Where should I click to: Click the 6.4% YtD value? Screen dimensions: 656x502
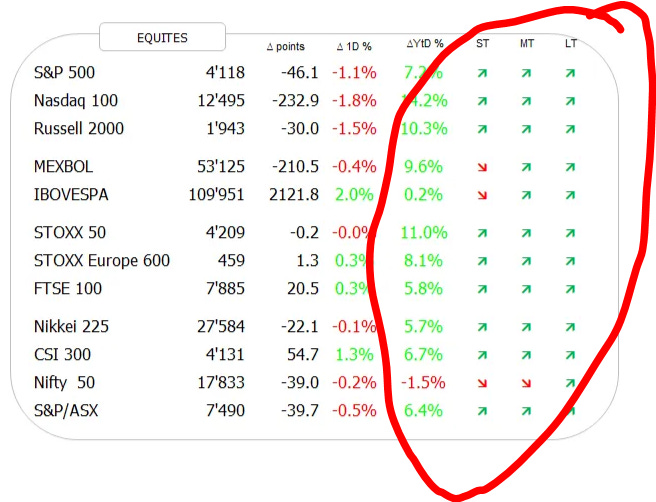click(423, 411)
